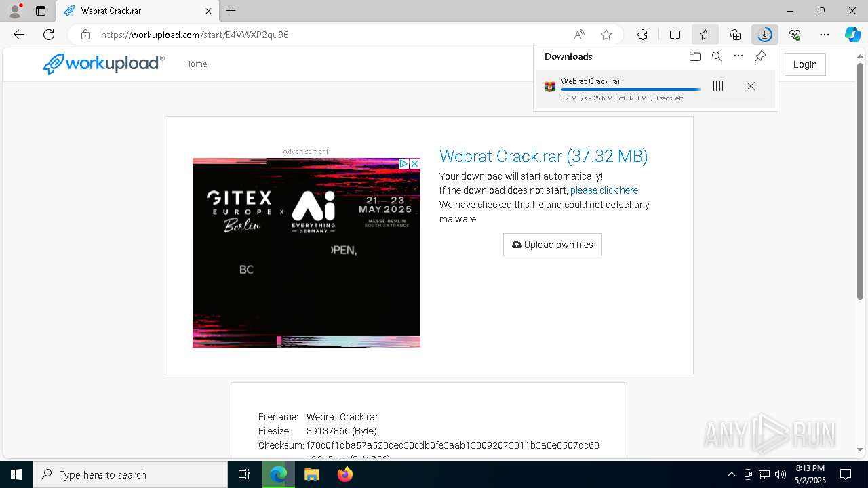Open the Downloads folder icon
Viewport: 868px width, 488px height.
[x=694, y=56]
